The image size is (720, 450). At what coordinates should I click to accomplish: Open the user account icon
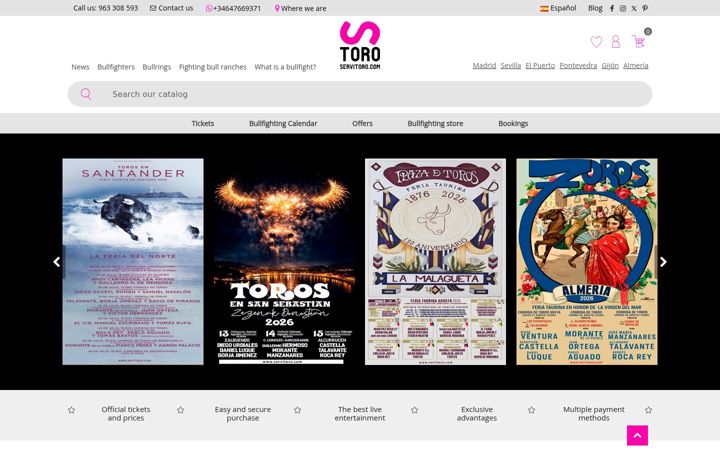[x=616, y=42]
